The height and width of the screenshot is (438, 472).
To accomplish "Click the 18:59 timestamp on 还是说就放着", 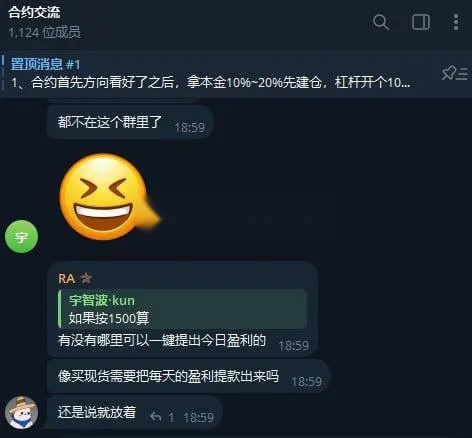I will 199,417.
